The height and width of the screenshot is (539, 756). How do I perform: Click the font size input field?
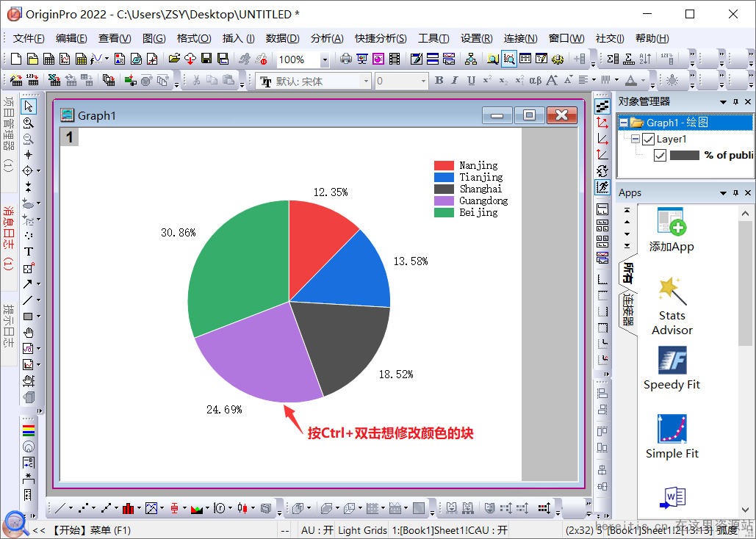click(x=397, y=81)
